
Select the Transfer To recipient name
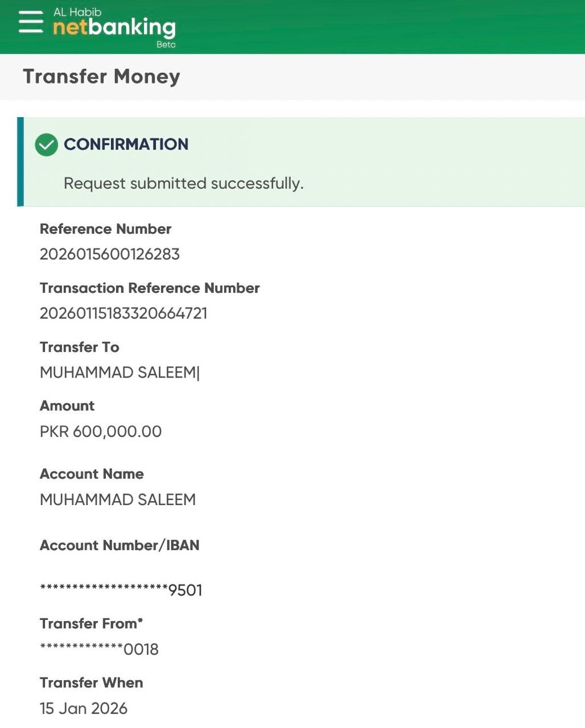(118, 373)
